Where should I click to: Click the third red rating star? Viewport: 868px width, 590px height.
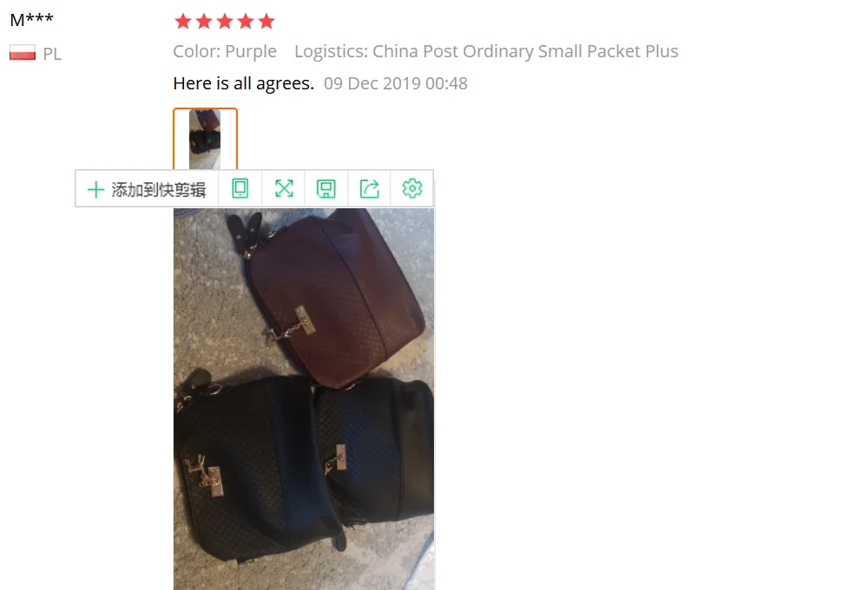pos(225,22)
